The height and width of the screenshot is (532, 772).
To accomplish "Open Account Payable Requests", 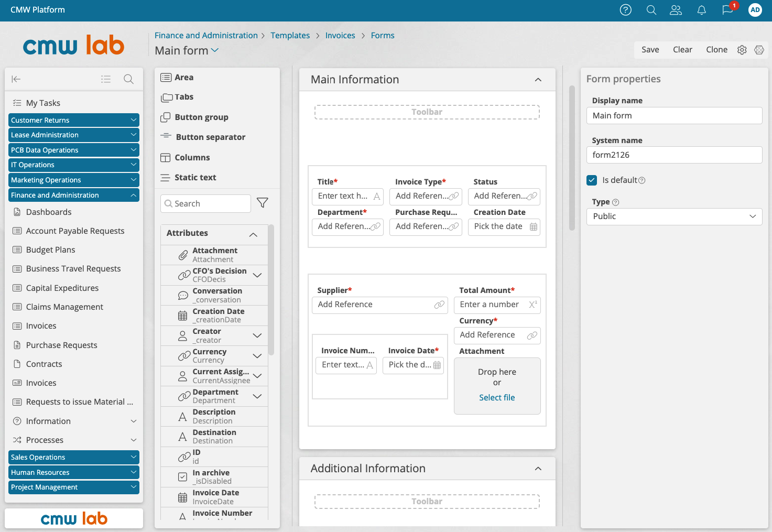I will 75,231.
